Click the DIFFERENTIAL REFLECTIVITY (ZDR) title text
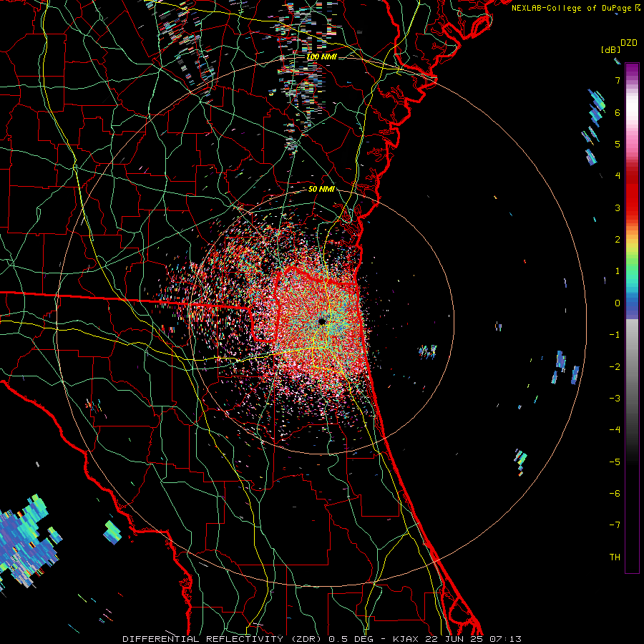The width and height of the screenshot is (644, 644). 224,639
